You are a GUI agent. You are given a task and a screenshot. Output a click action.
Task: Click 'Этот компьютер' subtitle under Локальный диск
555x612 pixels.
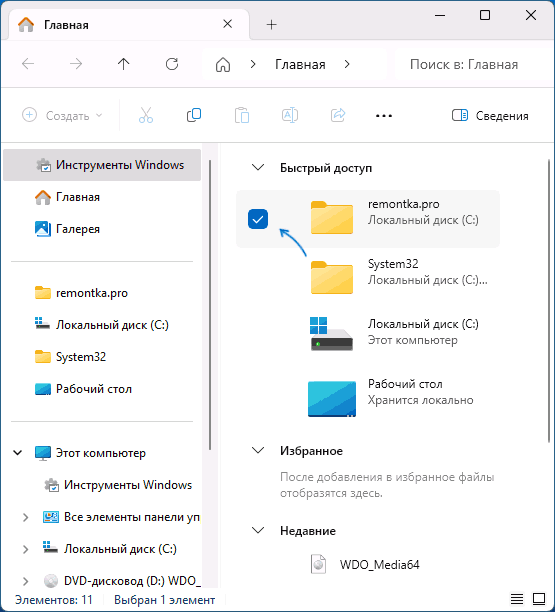(x=413, y=340)
